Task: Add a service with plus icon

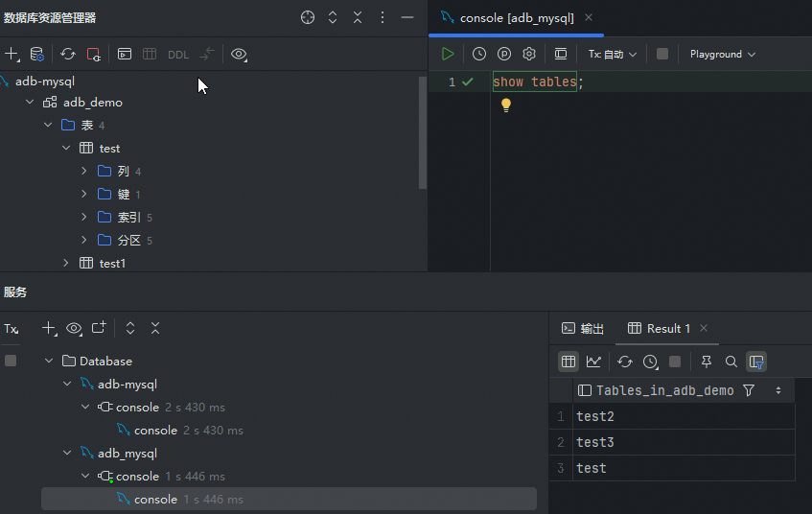Action: click(x=49, y=328)
